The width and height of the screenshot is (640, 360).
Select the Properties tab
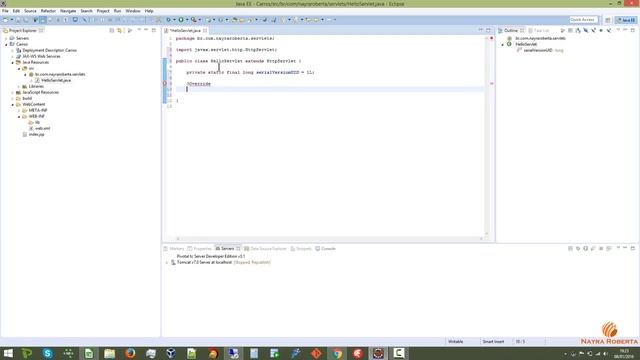[x=200, y=249]
